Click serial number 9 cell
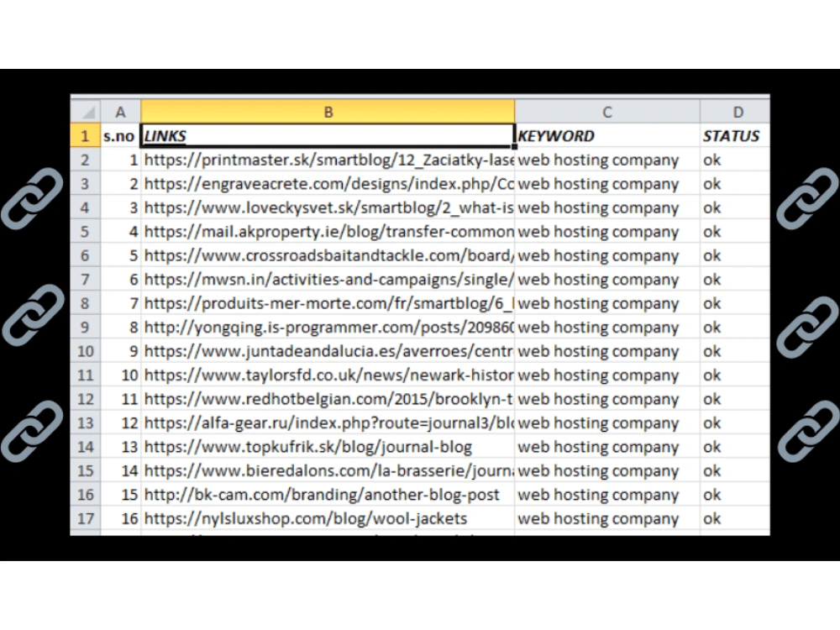 pos(120,351)
